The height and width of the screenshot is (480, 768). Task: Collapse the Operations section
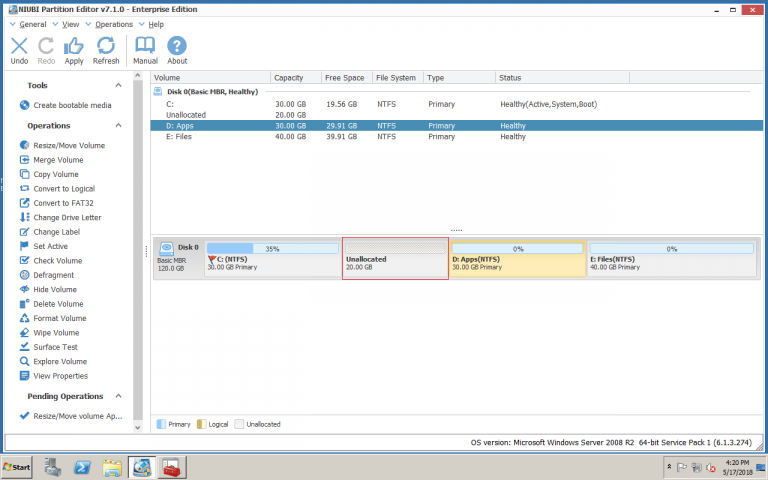[118, 125]
